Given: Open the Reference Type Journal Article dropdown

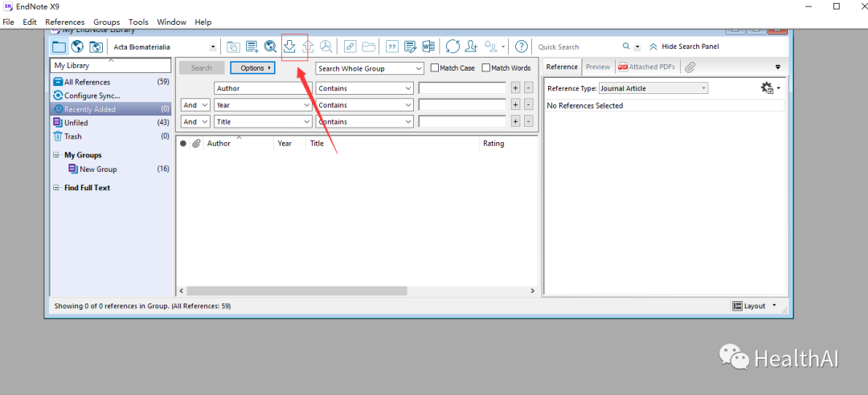Looking at the screenshot, I should tap(653, 88).
